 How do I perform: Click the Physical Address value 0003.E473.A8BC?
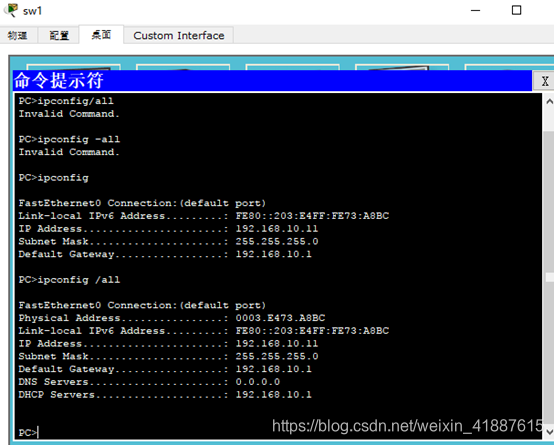pyautogui.click(x=280, y=318)
